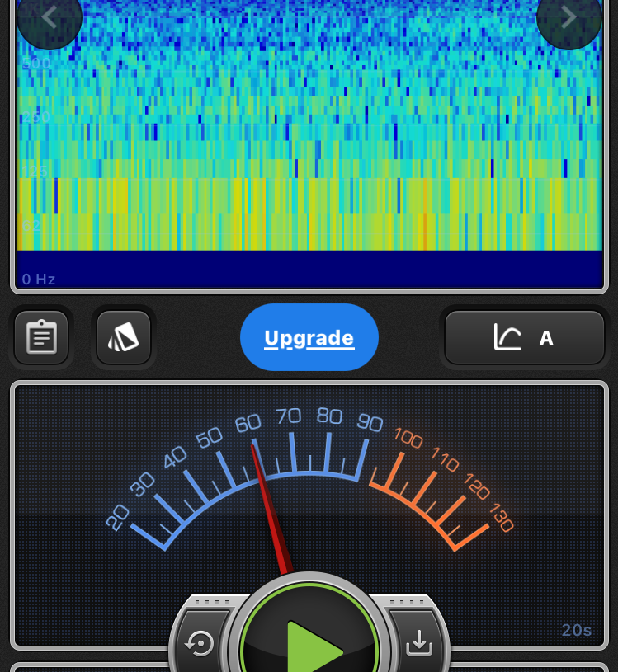
Task: Save the recording with the download icon
Action: [x=419, y=642]
